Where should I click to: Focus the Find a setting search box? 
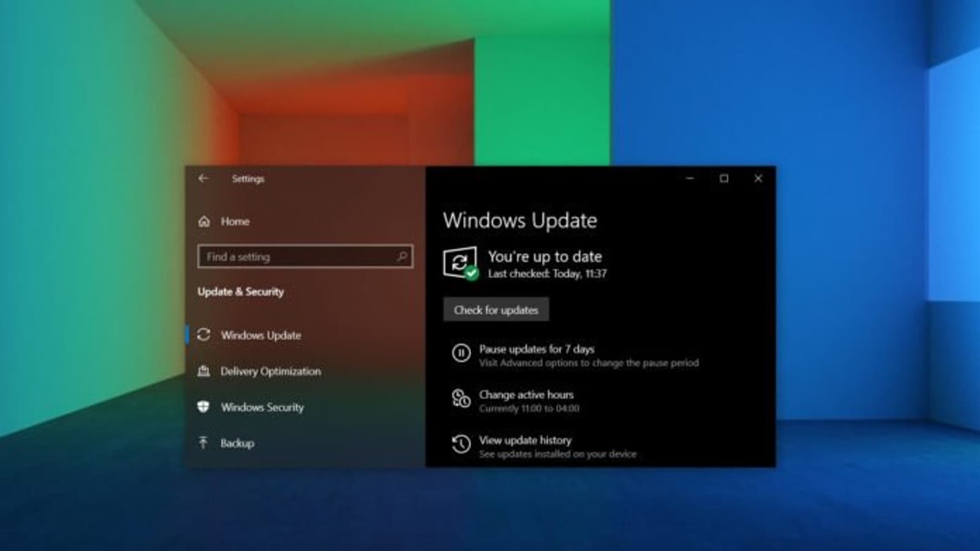coord(305,257)
